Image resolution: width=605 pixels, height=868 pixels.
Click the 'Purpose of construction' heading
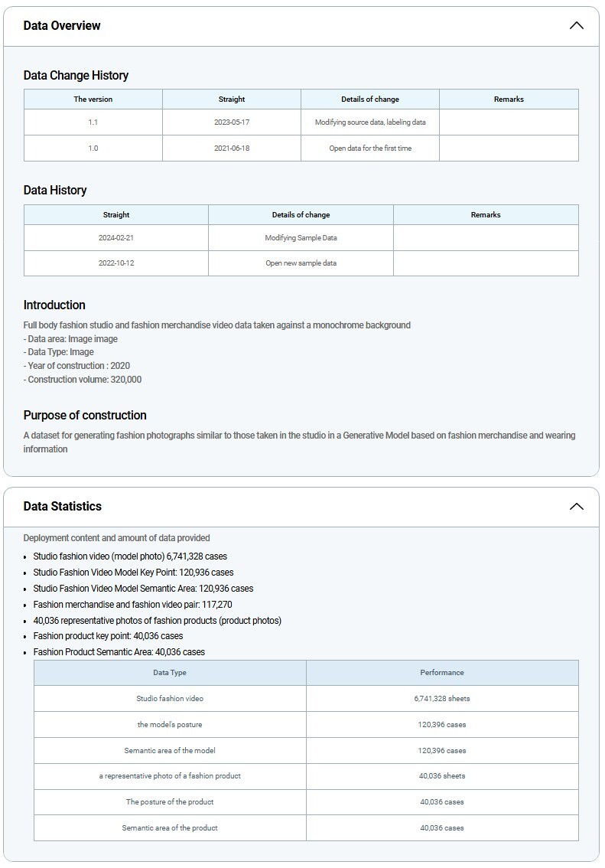[x=85, y=415]
